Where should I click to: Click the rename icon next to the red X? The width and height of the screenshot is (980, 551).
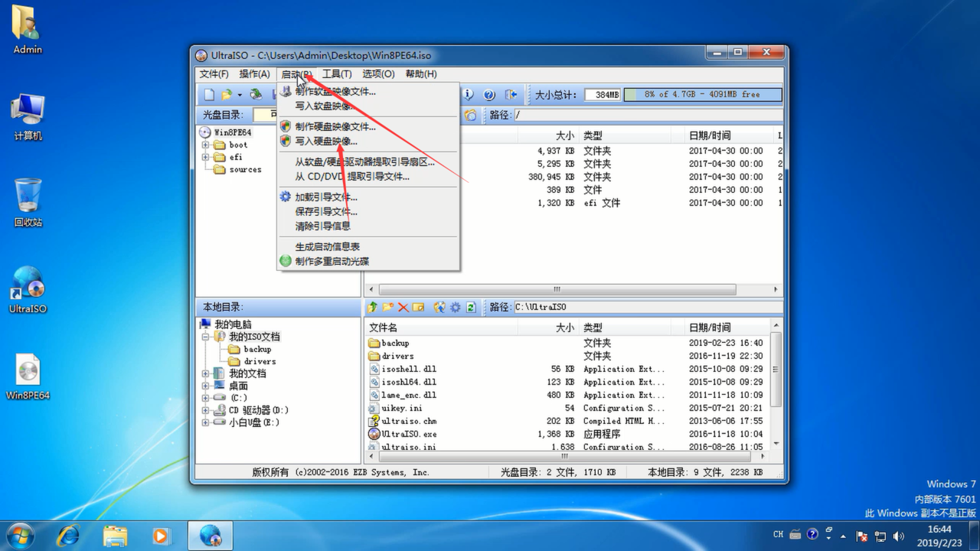coord(418,307)
